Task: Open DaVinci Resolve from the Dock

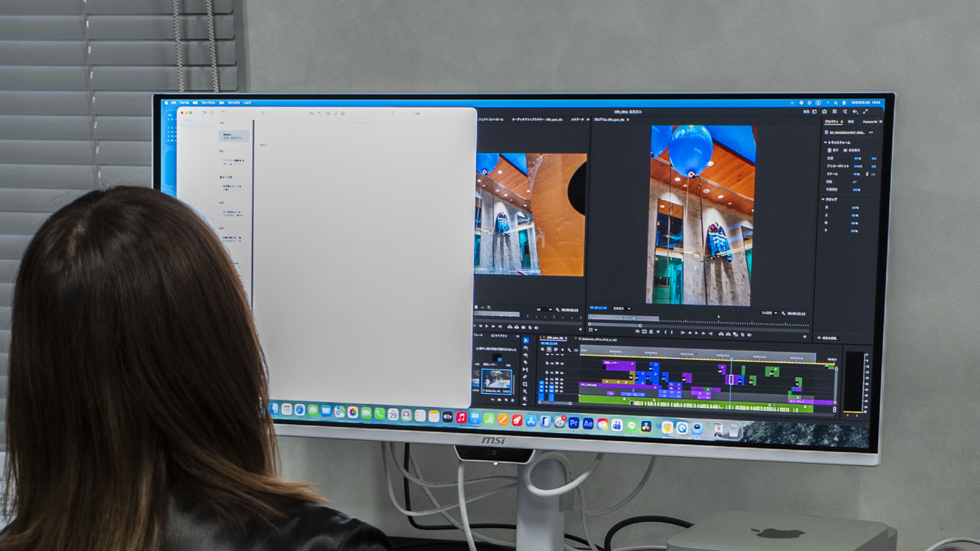Action: click(x=646, y=426)
